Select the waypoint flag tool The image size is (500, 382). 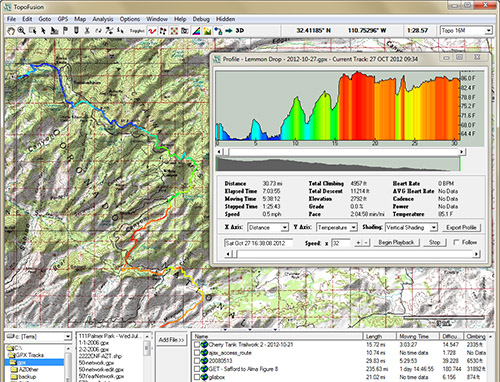[65, 31]
